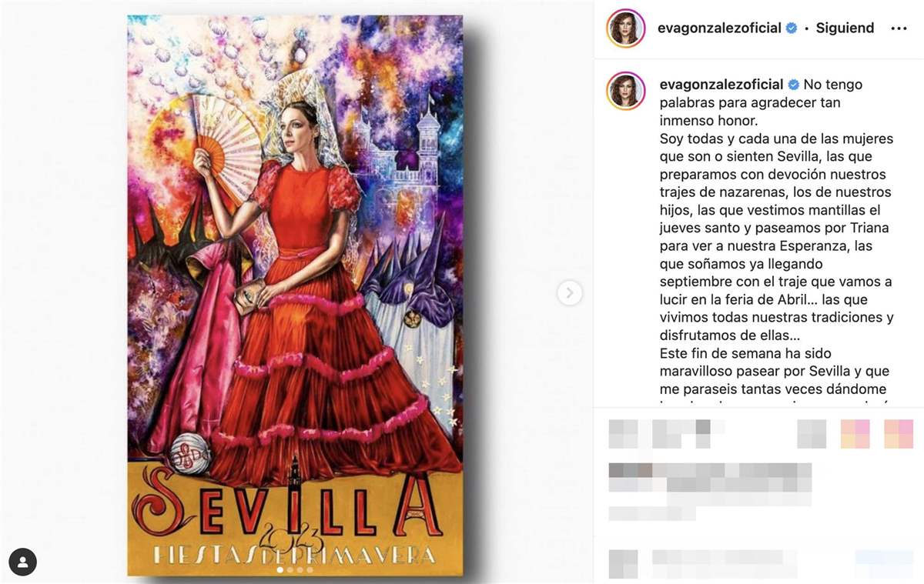Viewport: 924px width, 584px height.
Task: Open the more options three-dot menu
Action: tap(899, 28)
